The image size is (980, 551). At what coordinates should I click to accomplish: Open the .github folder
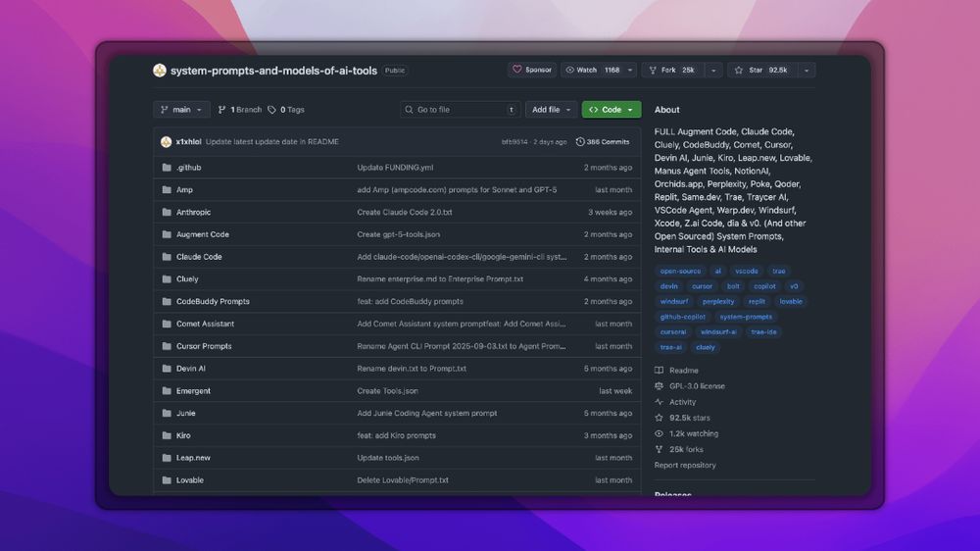(x=188, y=168)
